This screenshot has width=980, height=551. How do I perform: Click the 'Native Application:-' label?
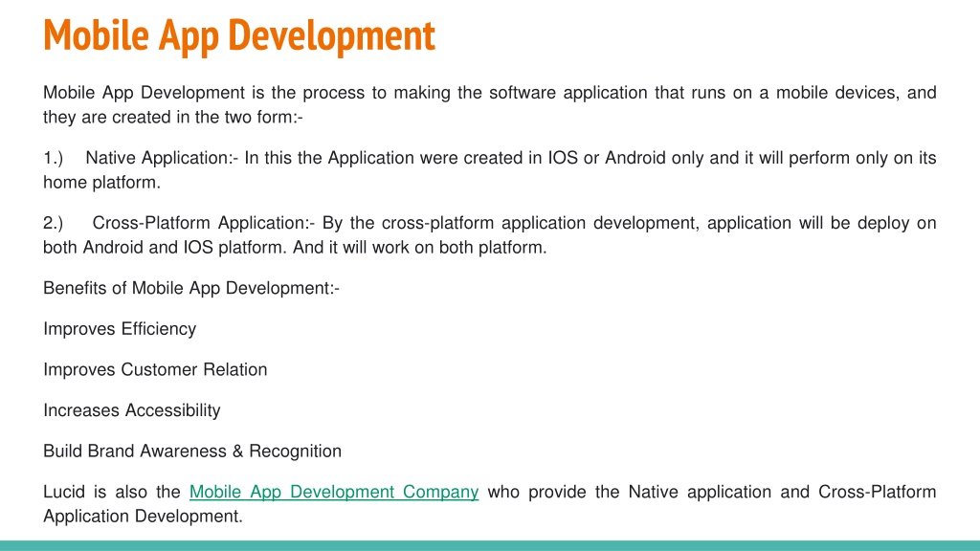point(162,158)
